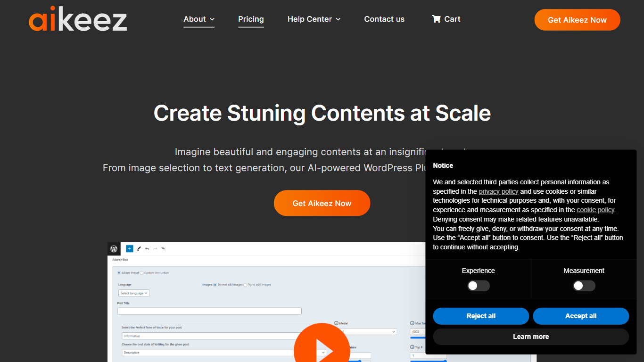Viewport: 644px width, 362px height.
Task: Enable the Experience cookie toggle
Action: coord(479,286)
